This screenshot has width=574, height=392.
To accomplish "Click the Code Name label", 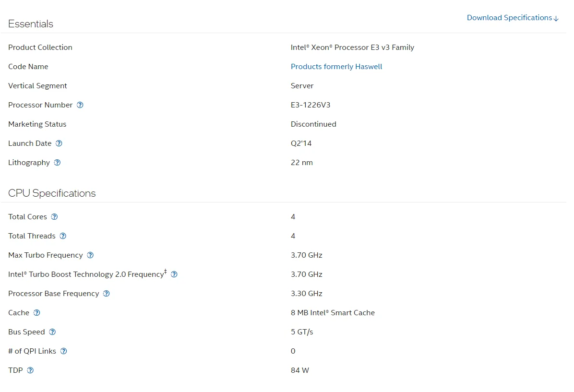I will coord(28,67).
